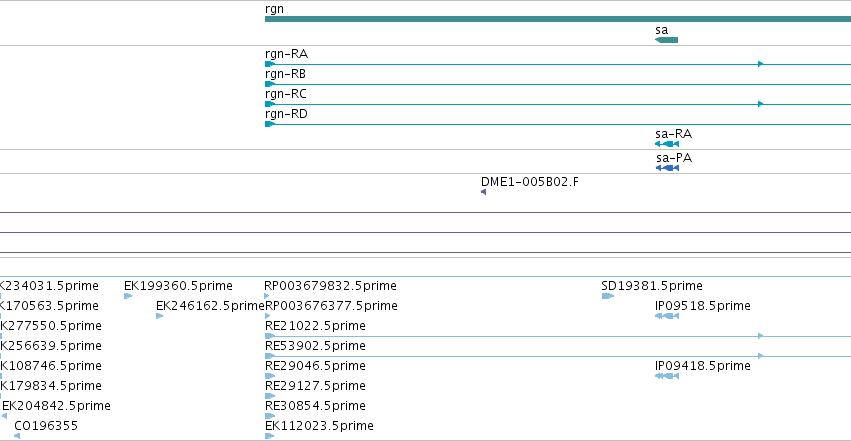Click the RE21022.5prime start glyph
The width and height of the screenshot is (851, 441).
pyautogui.click(x=270, y=336)
